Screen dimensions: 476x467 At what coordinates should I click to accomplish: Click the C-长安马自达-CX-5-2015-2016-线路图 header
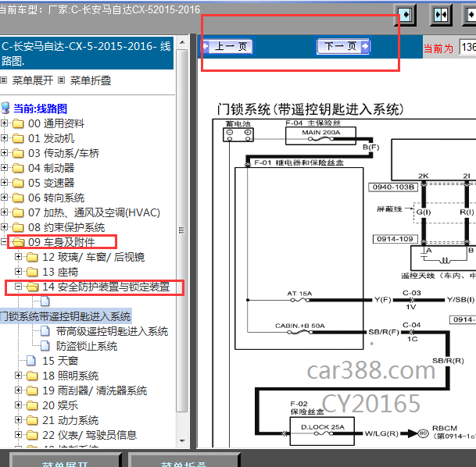(x=87, y=53)
